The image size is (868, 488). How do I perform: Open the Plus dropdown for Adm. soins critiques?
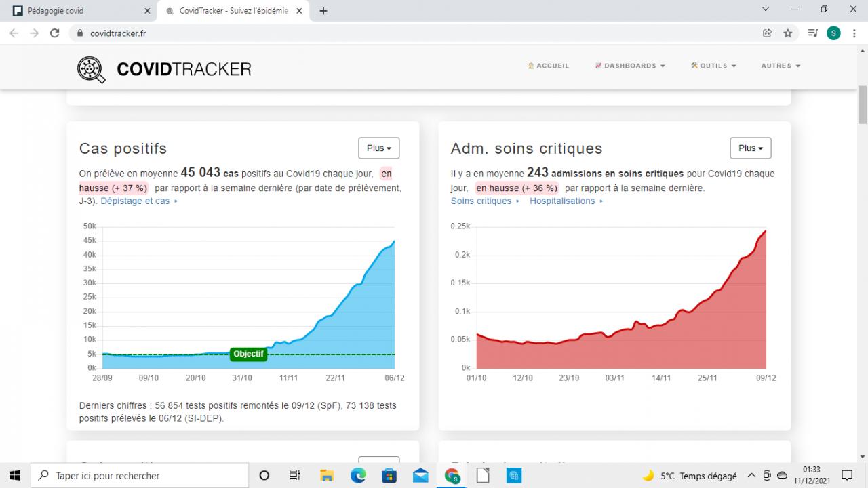(x=750, y=148)
